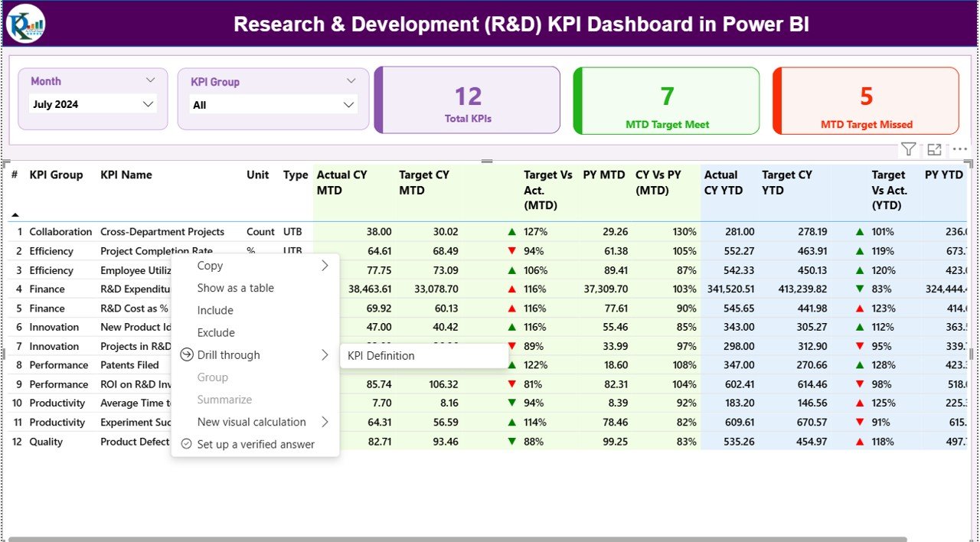Open focus mode with the expand icon
This screenshot has width=980, height=542.
point(934,149)
